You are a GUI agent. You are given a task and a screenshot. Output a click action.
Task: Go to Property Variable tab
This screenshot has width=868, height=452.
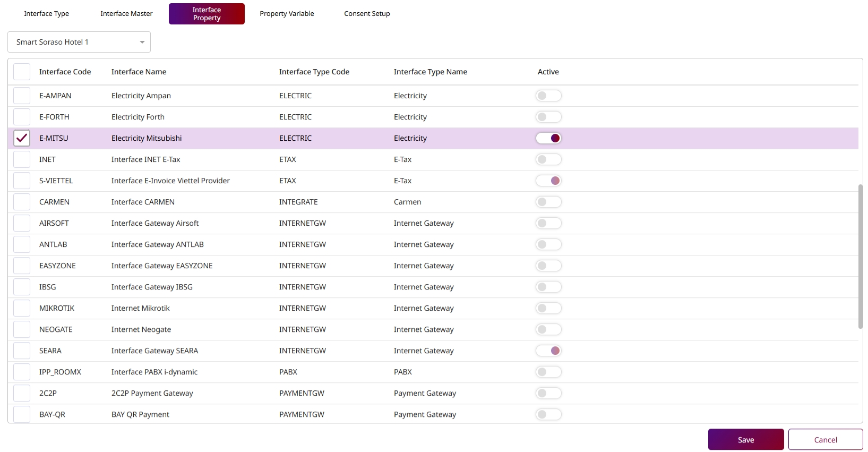287,14
